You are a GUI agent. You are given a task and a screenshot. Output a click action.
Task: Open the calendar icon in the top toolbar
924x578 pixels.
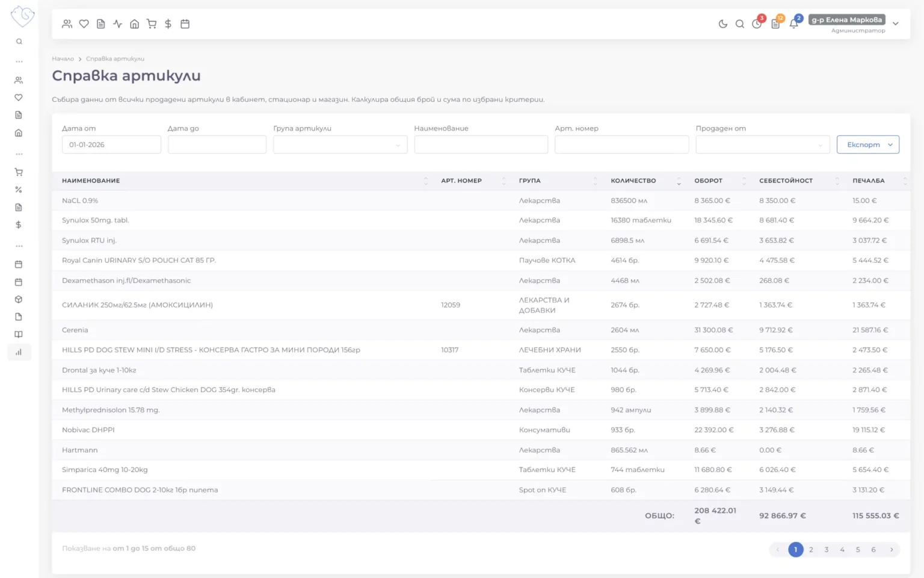[185, 24]
